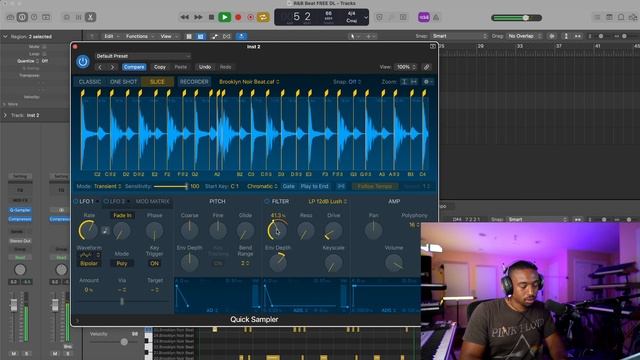
Task: Switch to CLASSIC mode tab
Action: (90, 82)
